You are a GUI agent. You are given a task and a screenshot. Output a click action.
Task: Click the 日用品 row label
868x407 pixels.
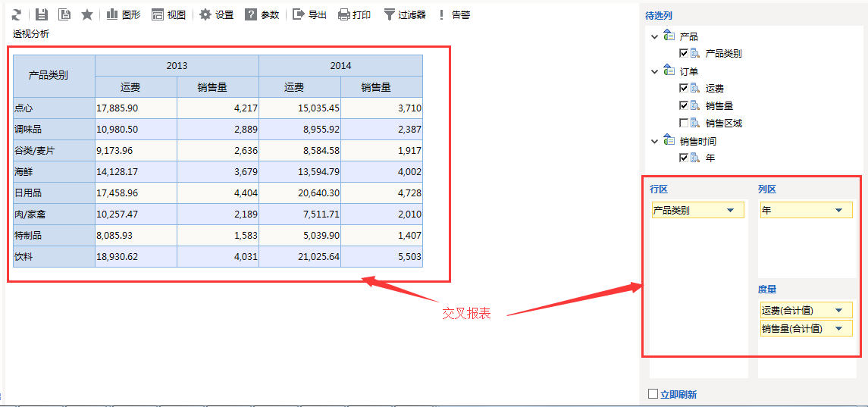[x=55, y=193]
